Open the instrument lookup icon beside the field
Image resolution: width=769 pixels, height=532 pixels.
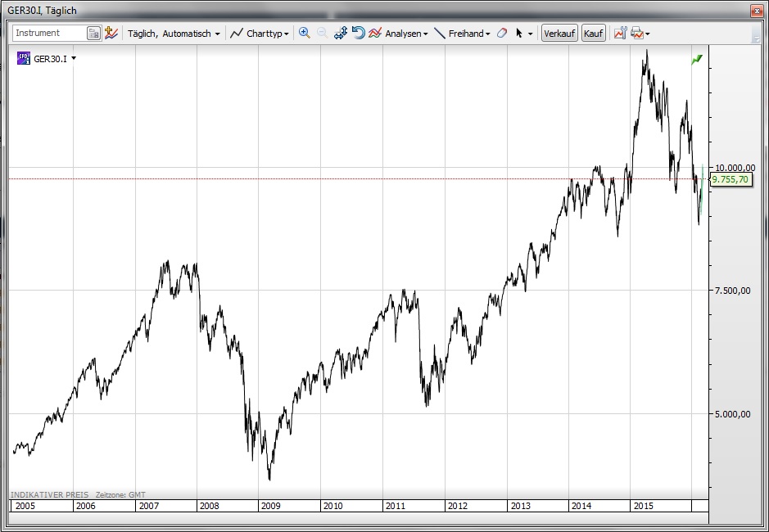click(x=93, y=33)
